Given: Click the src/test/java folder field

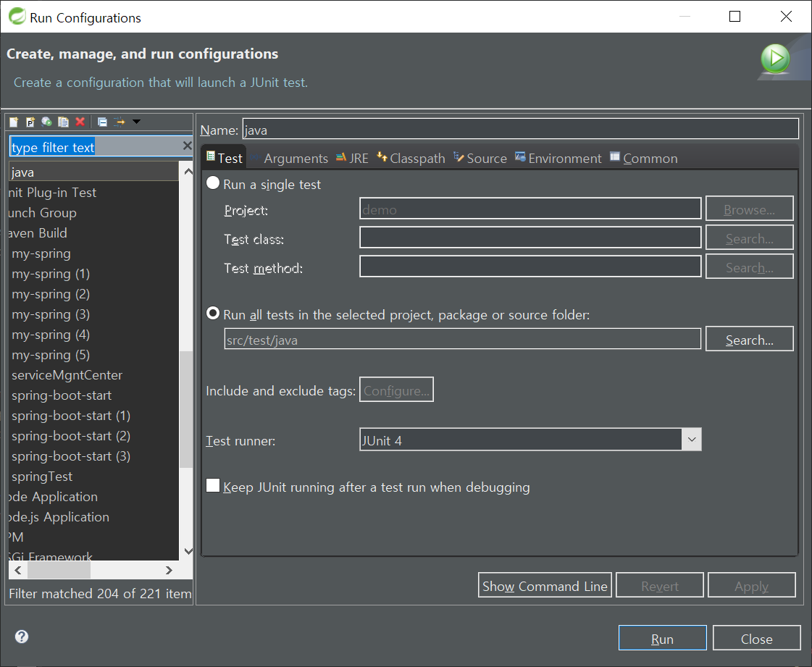Looking at the screenshot, I should tap(462, 339).
